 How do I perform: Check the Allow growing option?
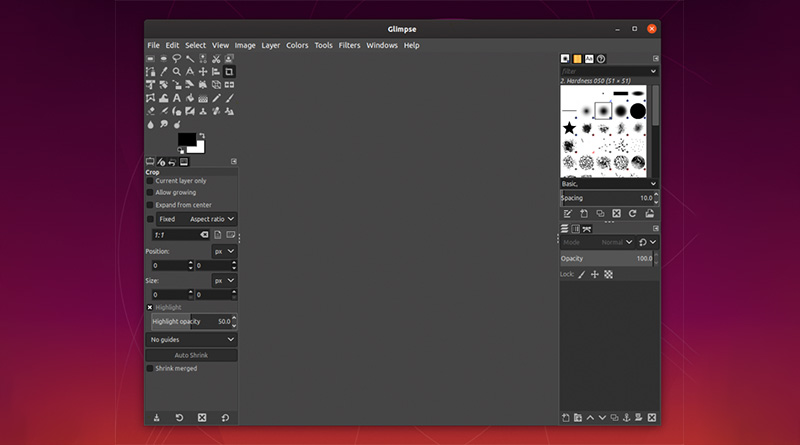(x=151, y=193)
